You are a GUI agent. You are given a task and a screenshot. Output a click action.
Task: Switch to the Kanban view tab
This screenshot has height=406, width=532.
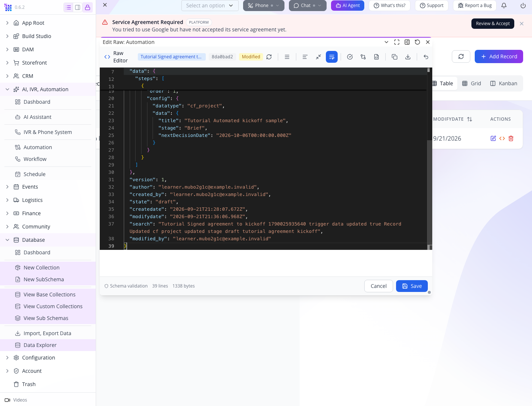[x=504, y=83]
